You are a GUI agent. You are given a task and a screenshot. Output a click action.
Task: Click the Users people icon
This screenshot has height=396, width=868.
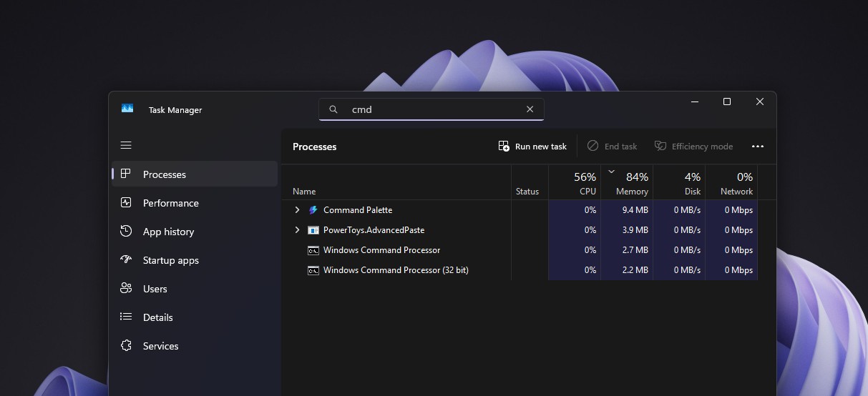click(126, 288)
